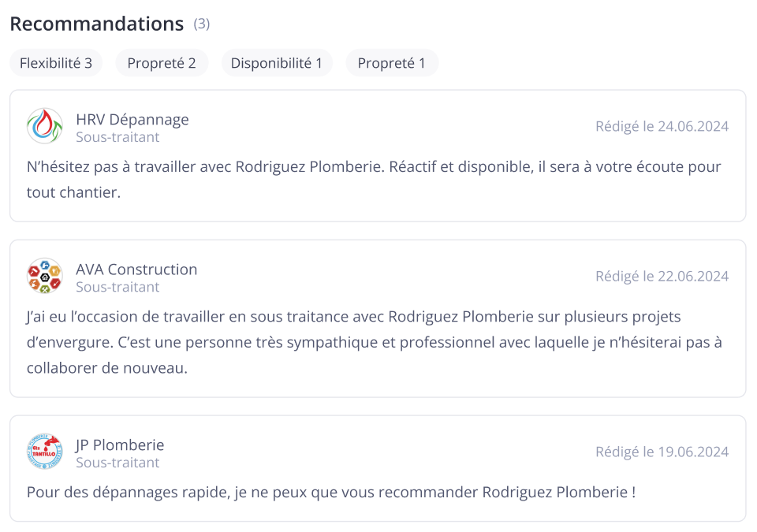Select the Propreté 2 tag
The image size is (757, 532).
[x=162, y=63]
